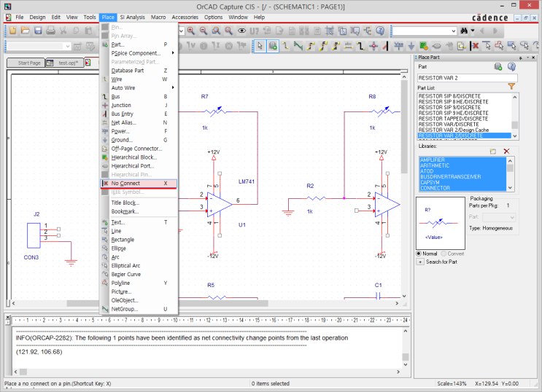Choose NetGroup from the Place menu
The height and width of the screenshot is (392, 542).
139,309
